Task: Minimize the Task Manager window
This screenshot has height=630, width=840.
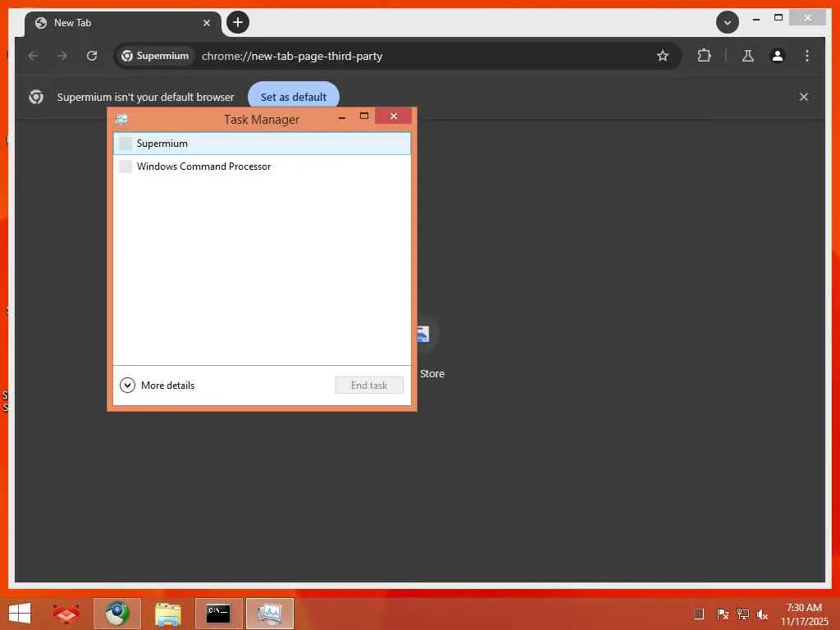Action: [342, 116]
